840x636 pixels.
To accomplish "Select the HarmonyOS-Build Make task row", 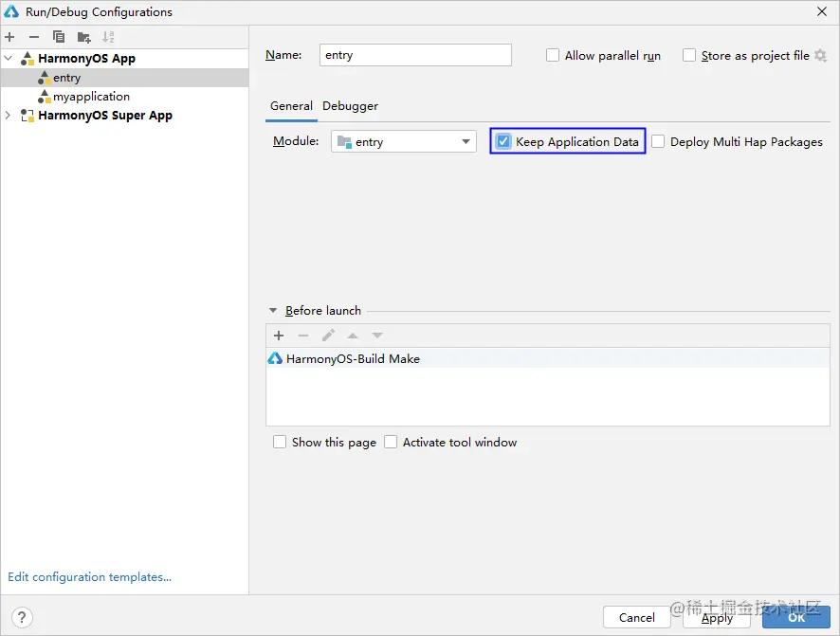I will [547, 358].
